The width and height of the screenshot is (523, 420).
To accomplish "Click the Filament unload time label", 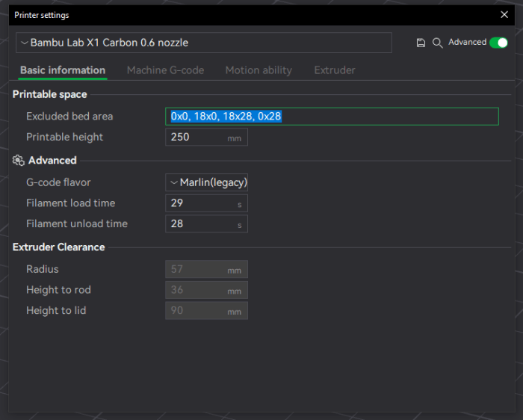I will pos(77,224).
